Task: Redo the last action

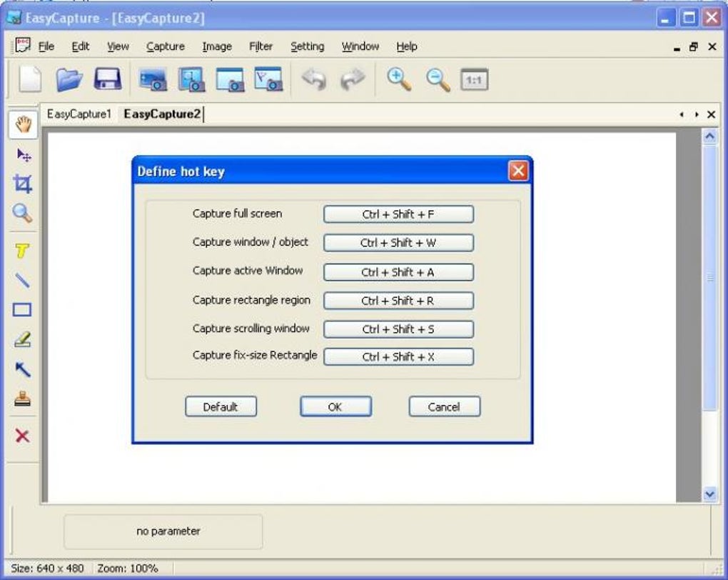Action: click(353, 79)
